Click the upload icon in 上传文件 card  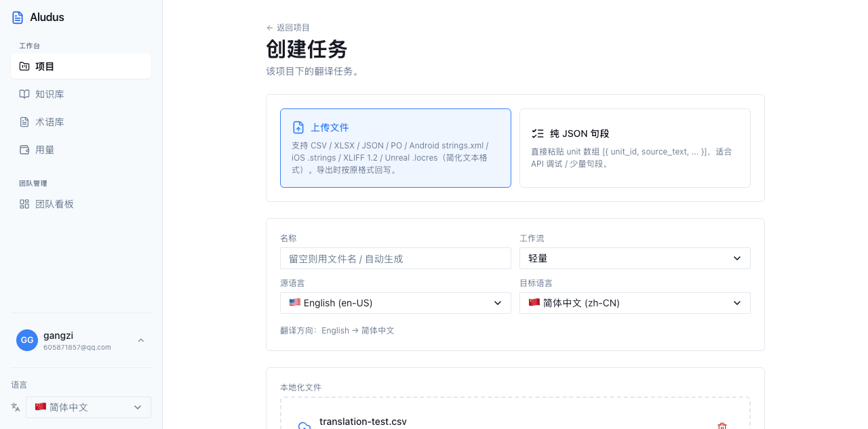(298, 127)
